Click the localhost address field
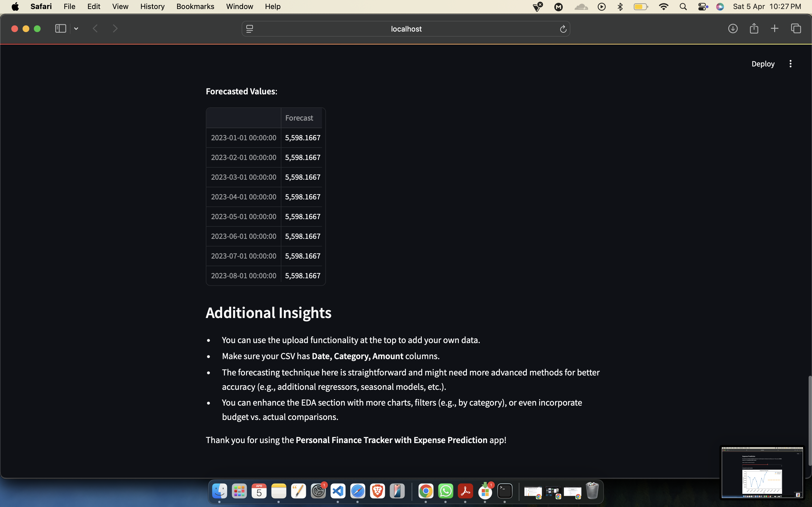The width and height of the screenshot is (812, 507). pyautogui.click(x=406, y=29)
